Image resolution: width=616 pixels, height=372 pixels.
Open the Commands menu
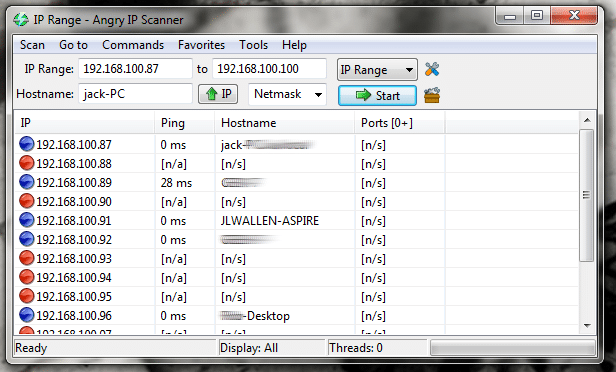[x=133, y=45]
